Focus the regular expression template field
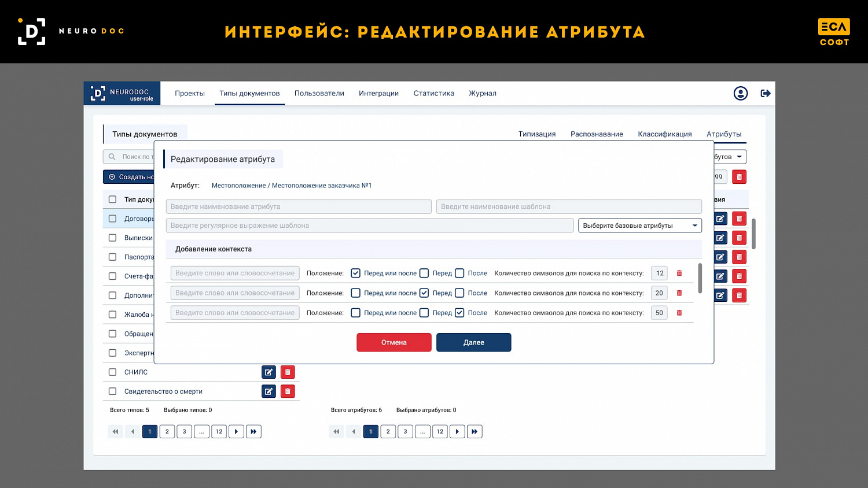The height and width of the screenshot is (488, 868). pos(370,225)
